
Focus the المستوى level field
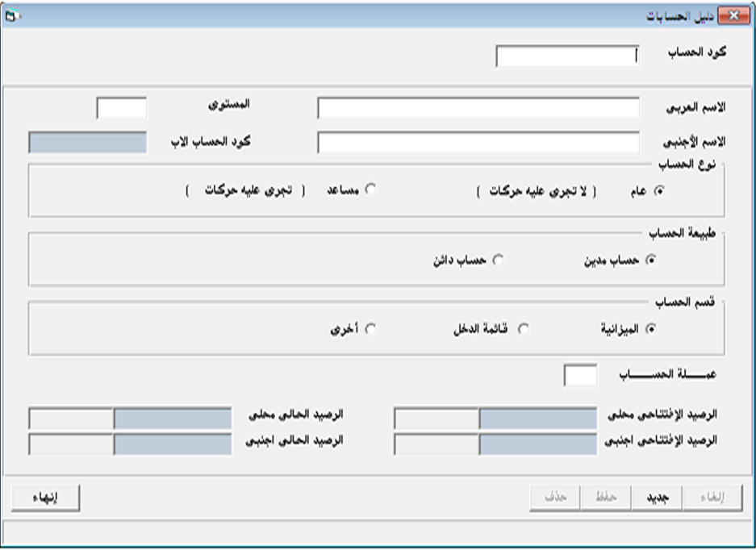(121, 108)
